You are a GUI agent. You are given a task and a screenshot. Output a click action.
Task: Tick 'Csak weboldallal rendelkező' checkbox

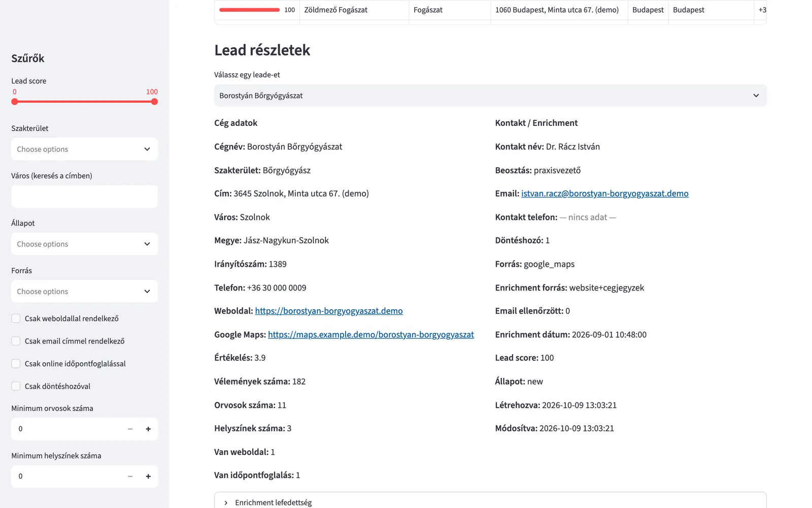[16, 319]
